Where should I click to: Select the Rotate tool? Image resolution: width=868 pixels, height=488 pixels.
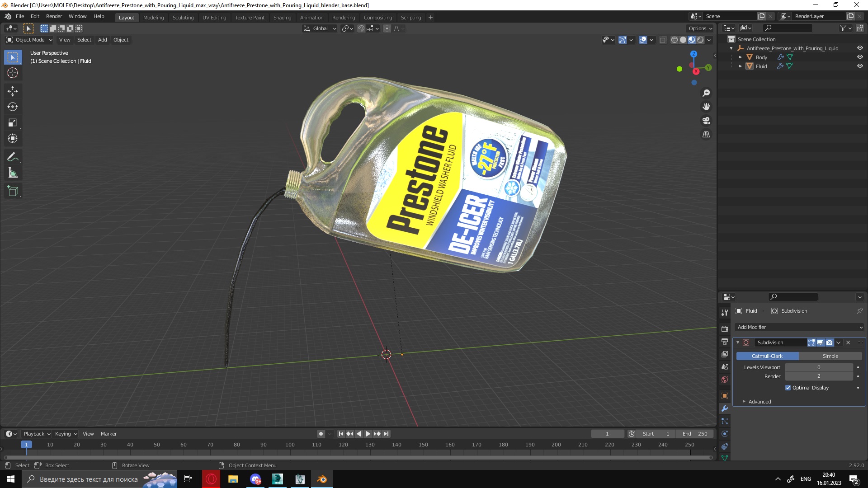13,107
